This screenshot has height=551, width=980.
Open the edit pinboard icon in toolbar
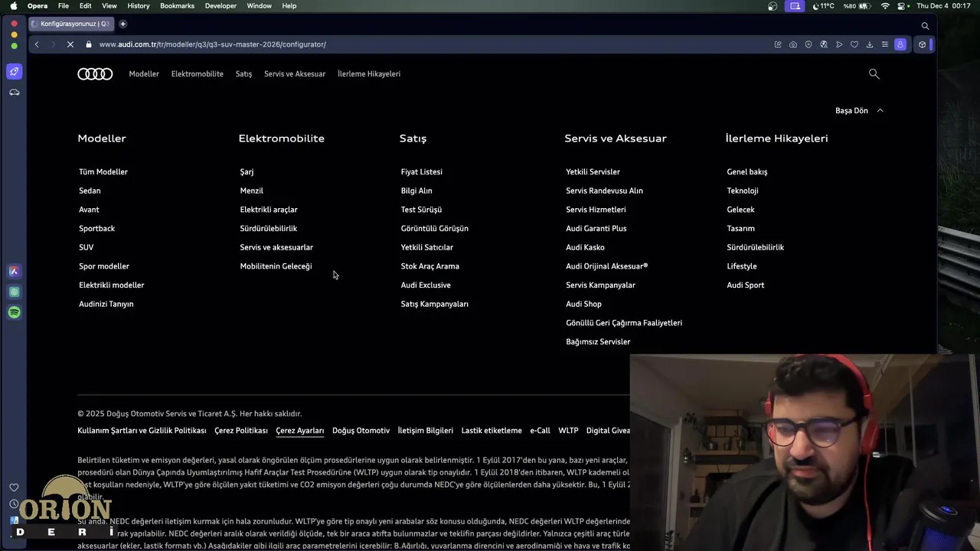tap(778, 44)
